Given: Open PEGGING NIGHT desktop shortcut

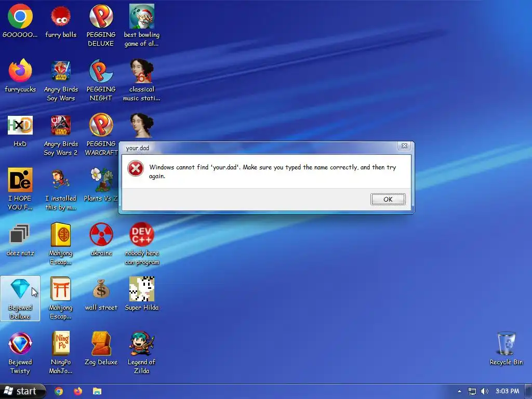Looking at the screenshot, I should pos(101,81).
